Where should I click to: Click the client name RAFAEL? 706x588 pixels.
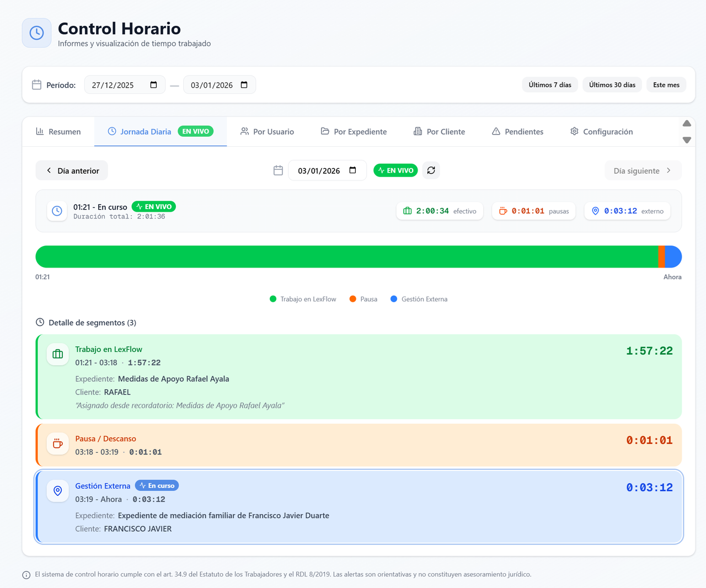tap(117, 392)
